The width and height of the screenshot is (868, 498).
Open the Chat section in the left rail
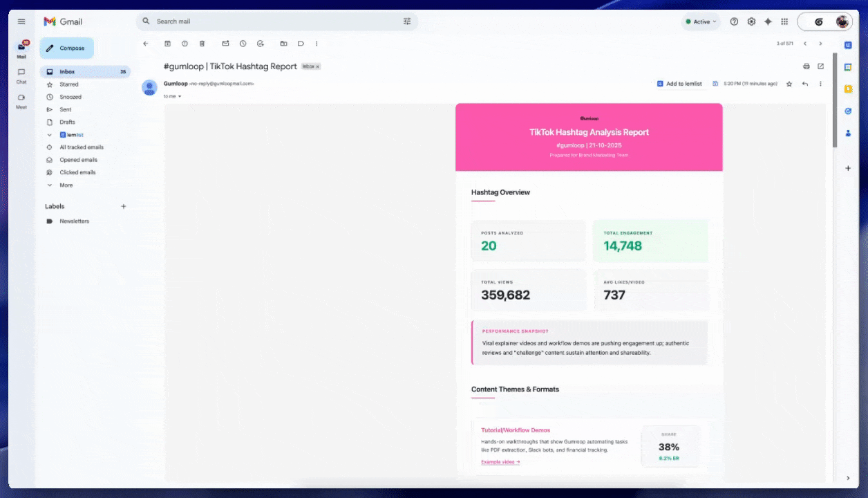click(x=21, y=75)
